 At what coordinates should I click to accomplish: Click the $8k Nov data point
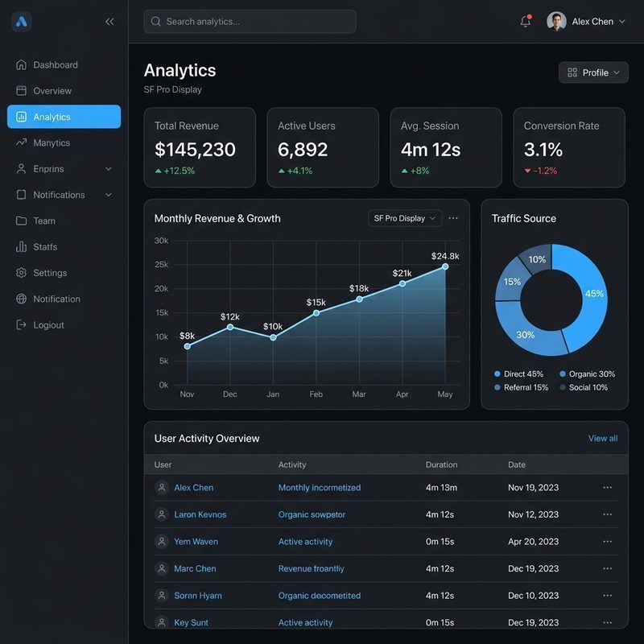[x=188, y=346]
